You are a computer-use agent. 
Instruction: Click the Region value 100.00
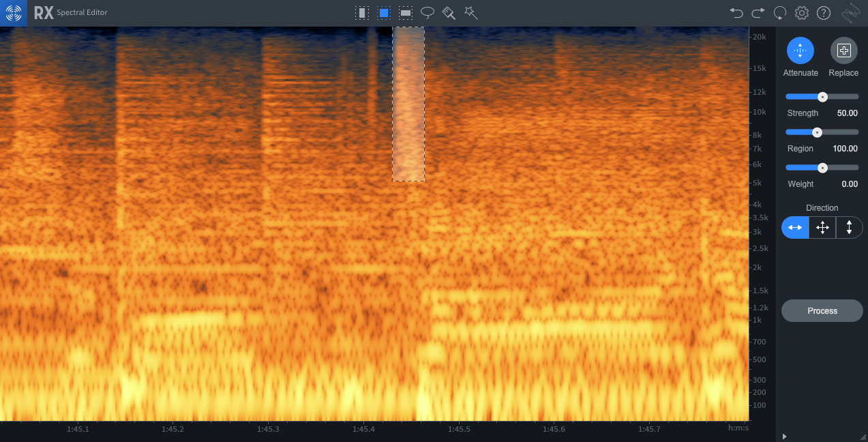845,149
